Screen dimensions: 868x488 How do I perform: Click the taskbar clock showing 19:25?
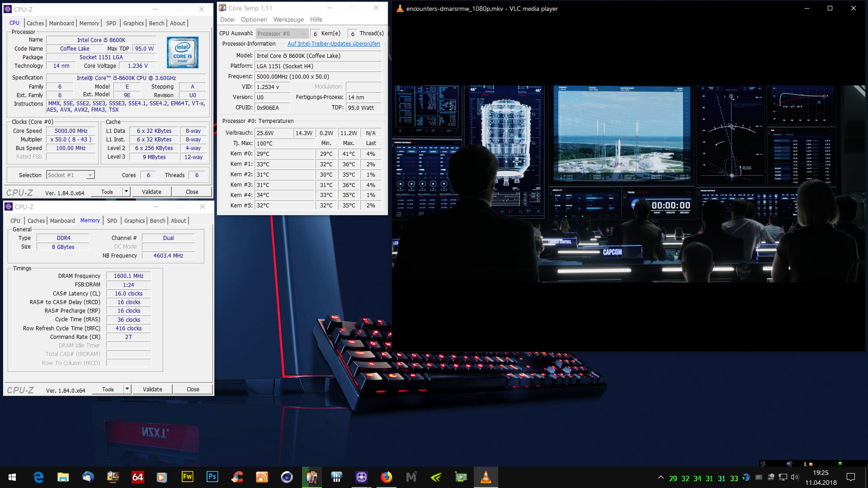click(821, 477)
